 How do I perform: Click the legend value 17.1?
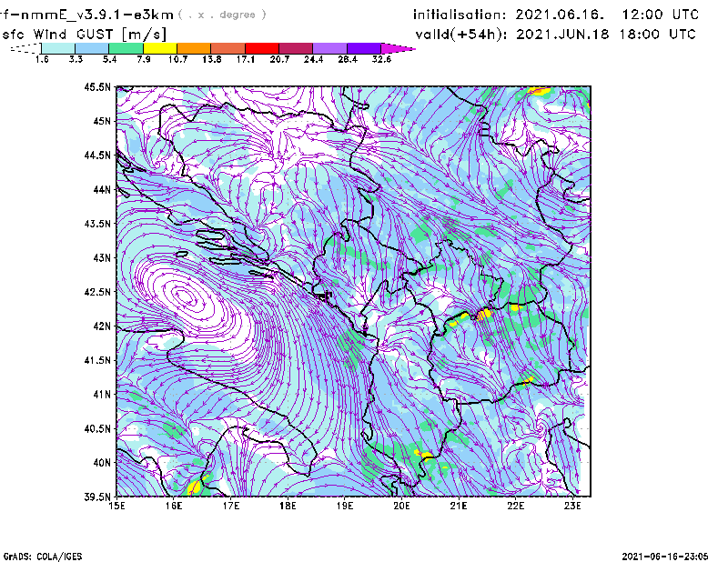pos(245,59)
